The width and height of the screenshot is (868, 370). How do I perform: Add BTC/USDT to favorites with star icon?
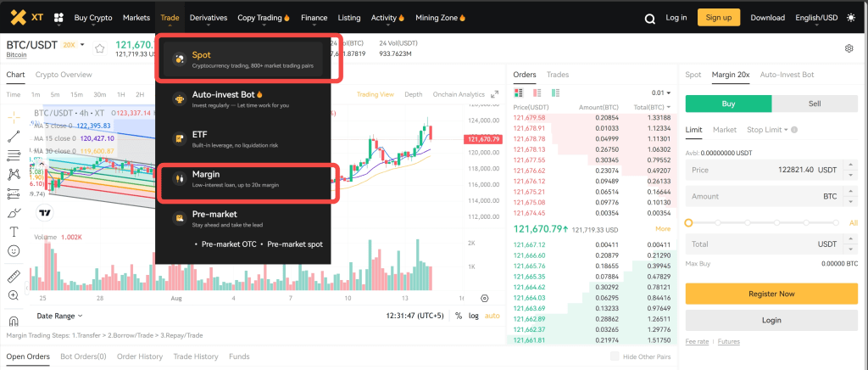[99, 49]
